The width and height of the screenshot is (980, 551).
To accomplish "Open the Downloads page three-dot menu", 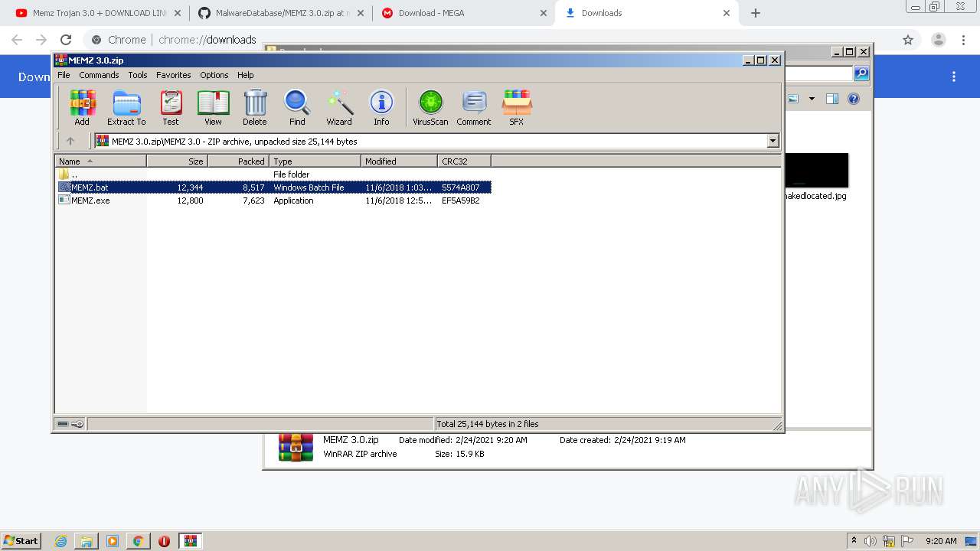I will pyautogui.click(x=954, y=77).
